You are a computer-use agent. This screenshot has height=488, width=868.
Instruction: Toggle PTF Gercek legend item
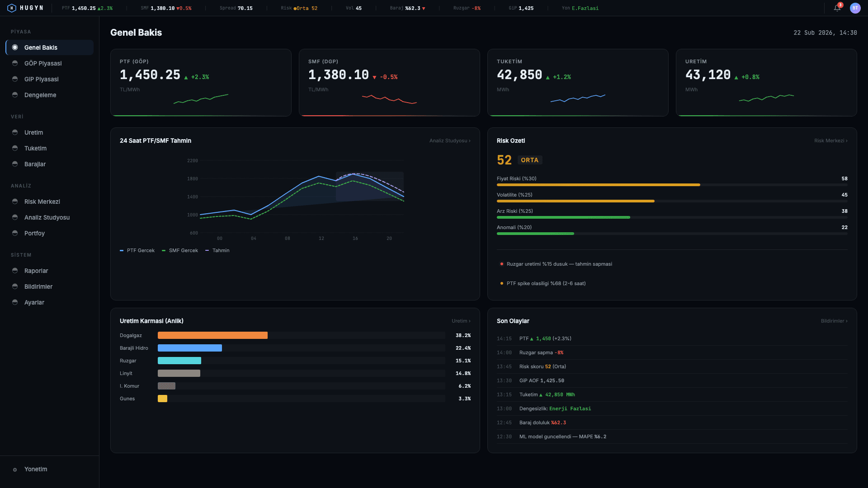click(137, 250)
